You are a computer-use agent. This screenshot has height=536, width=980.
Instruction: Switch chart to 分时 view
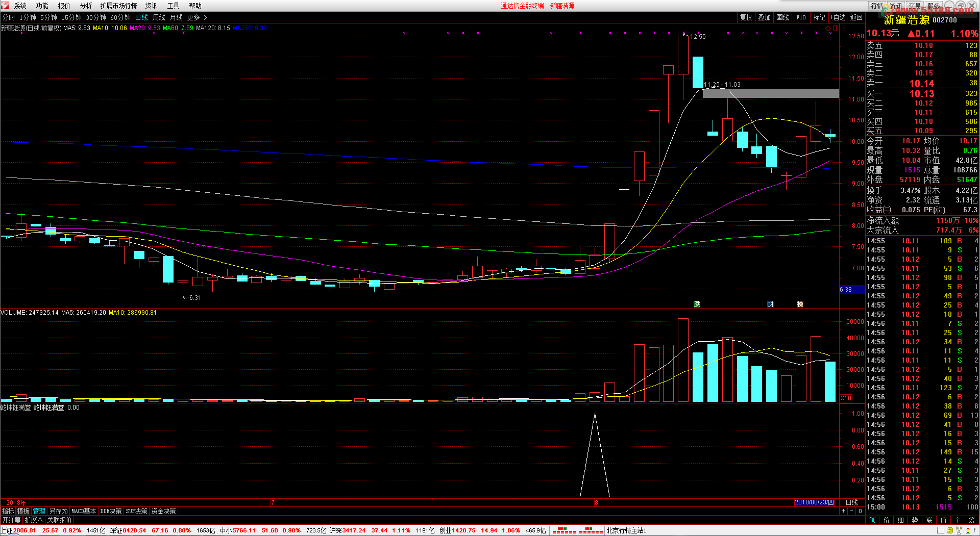(x=9, y=17)
